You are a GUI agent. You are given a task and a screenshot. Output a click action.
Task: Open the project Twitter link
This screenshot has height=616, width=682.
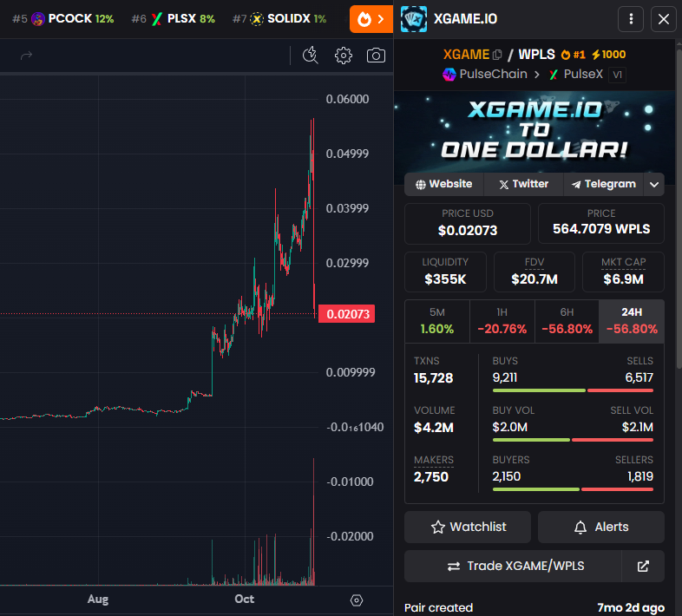point(524,184)
